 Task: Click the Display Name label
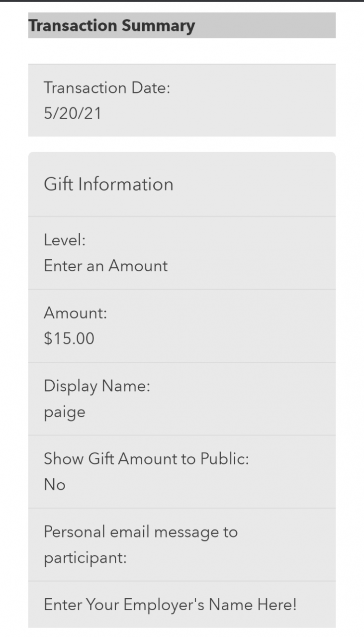tap(96, 386)
